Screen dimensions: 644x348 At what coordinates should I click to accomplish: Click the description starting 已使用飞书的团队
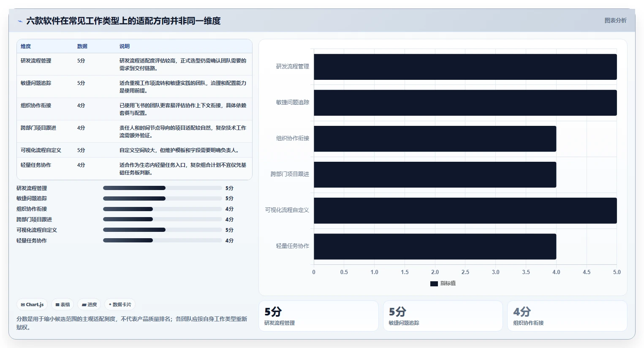click(x=183, y=109)
